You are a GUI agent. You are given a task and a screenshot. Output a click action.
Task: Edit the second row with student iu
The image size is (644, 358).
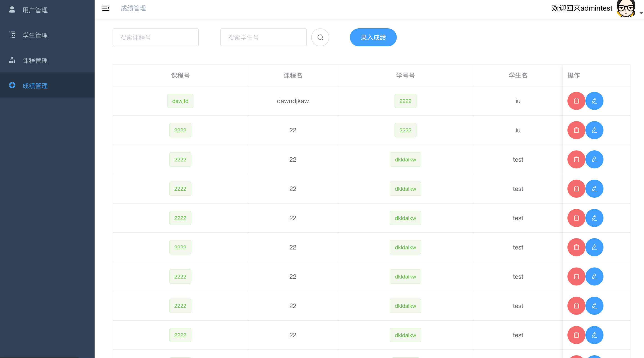click(594, 130)
